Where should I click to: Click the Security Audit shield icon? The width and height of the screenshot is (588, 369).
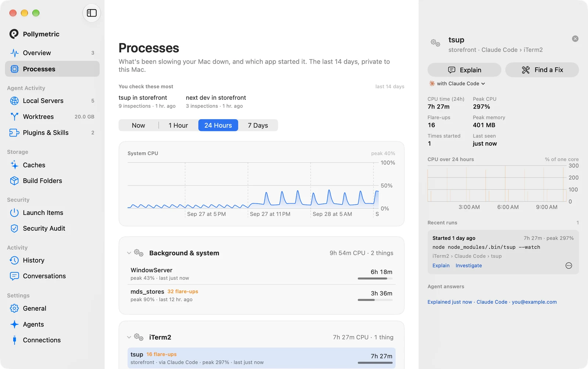tap(14, 228)
